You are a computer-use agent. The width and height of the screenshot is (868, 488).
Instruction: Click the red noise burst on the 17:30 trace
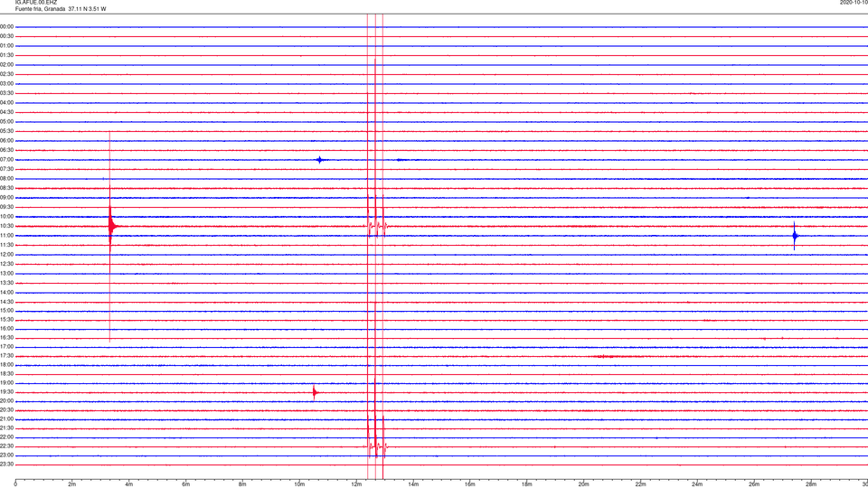point(608,356)
